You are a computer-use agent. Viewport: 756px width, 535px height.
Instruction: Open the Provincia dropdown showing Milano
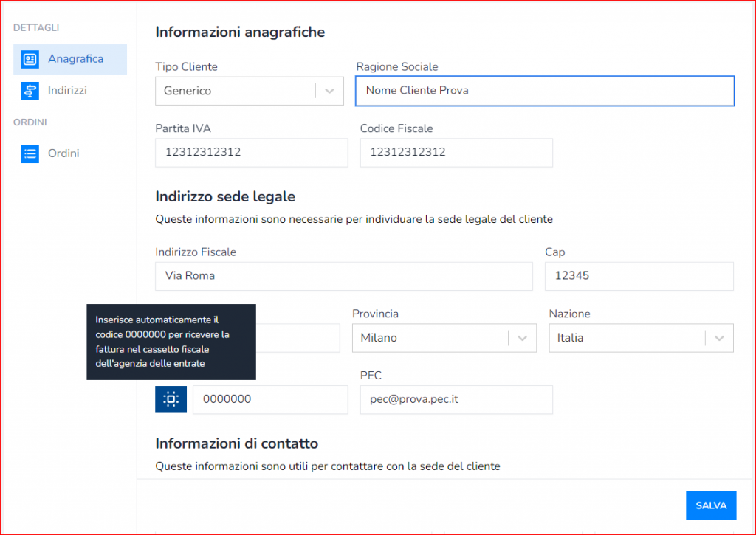(443, 338)
